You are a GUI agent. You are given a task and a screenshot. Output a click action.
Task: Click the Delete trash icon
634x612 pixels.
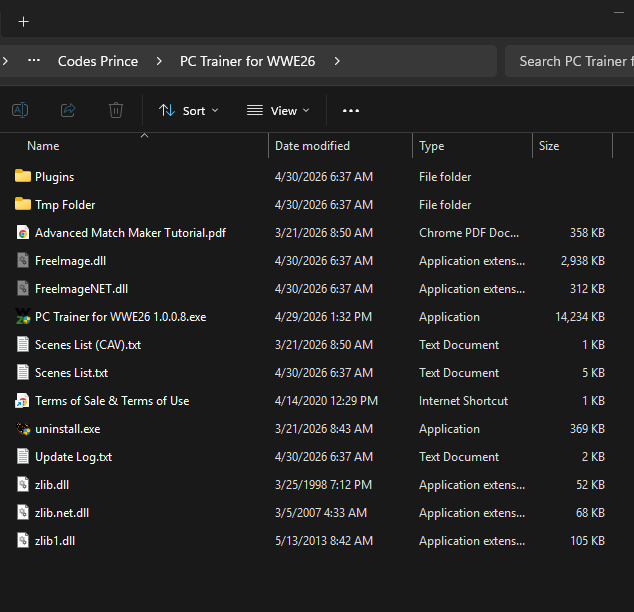(x=116, y=110)
